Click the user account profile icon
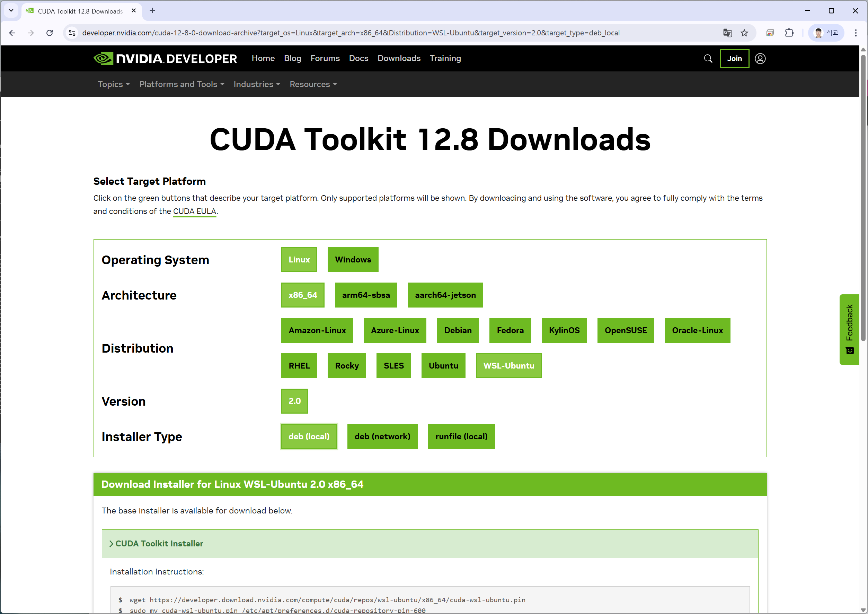 (x=760, y=59)
